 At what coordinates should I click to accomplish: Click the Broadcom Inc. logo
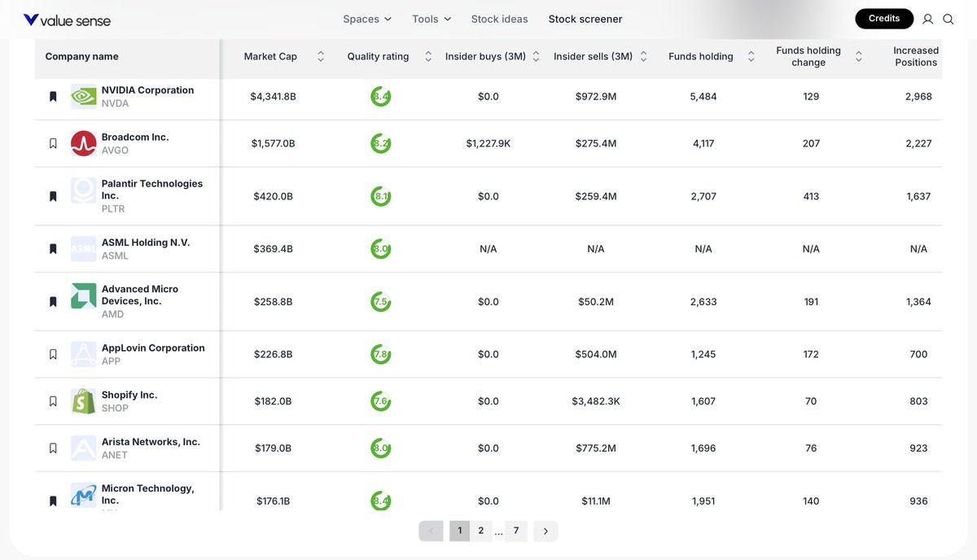(x=83, y=143)
